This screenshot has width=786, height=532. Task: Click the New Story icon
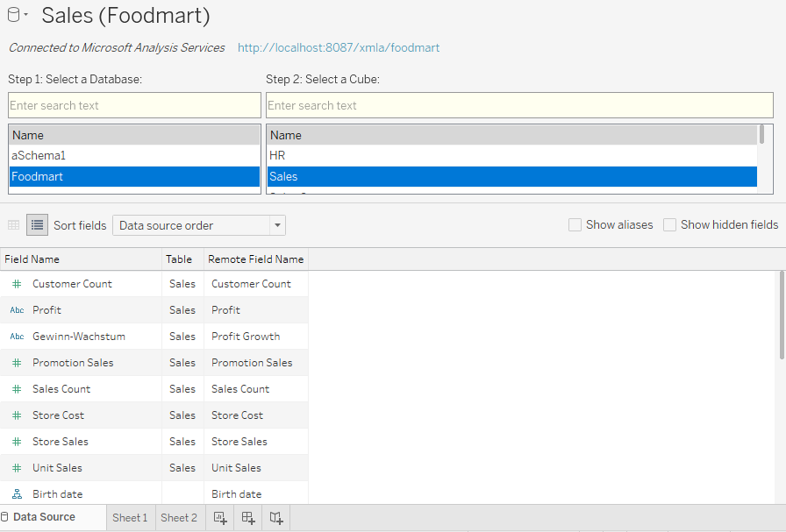[x=276, y=517]
